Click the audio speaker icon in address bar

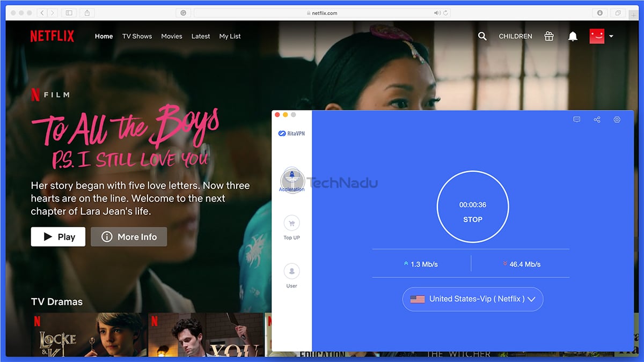pyautogui.click(x=437, y=13)
